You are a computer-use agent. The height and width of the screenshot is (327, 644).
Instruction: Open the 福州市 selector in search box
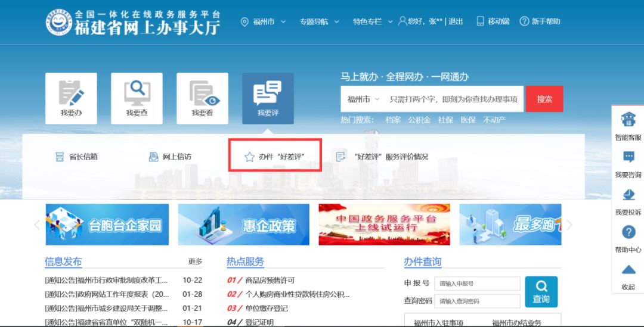(x=363, y=99)
